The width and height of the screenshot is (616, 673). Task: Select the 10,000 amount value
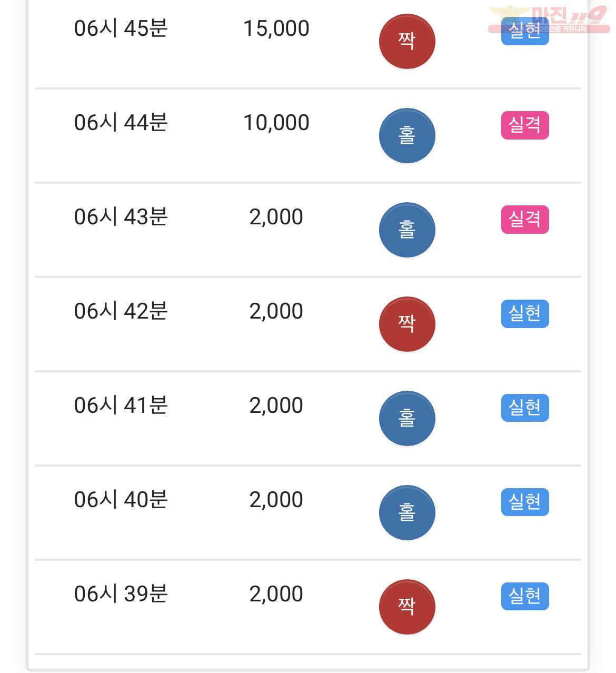276,123
